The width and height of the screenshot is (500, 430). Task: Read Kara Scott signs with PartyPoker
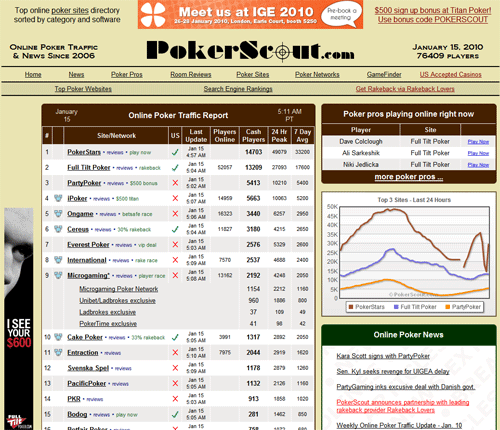(383, 356)
